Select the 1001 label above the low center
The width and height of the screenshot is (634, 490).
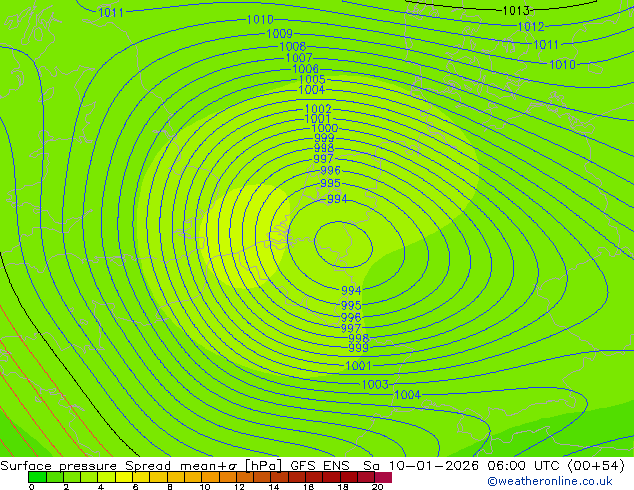click(317, 118)
